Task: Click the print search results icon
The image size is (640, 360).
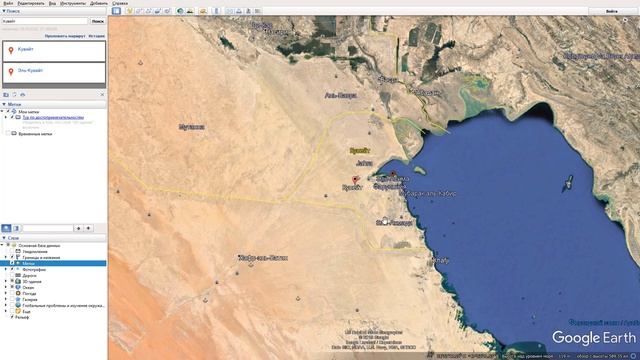Action: point(23,95)
